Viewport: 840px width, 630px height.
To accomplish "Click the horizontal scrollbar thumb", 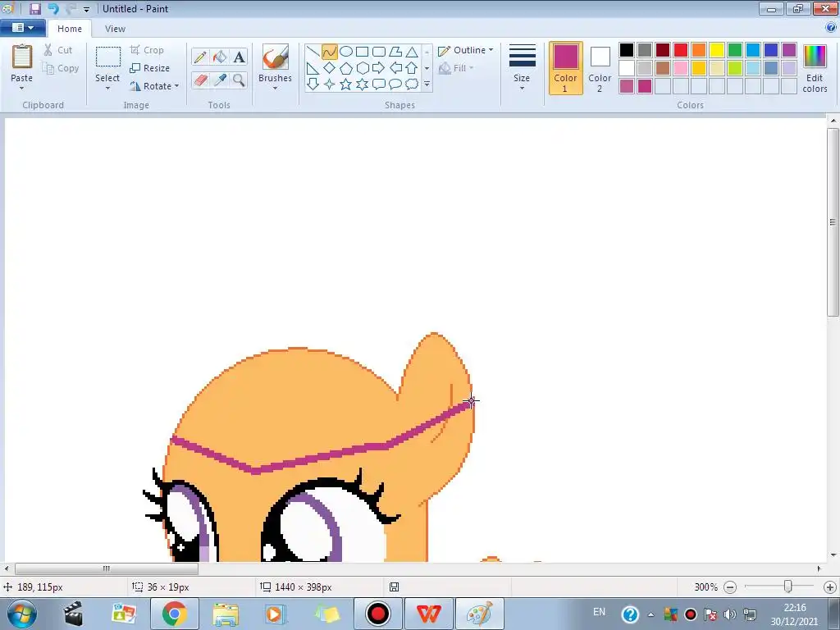I will point(107,568).
